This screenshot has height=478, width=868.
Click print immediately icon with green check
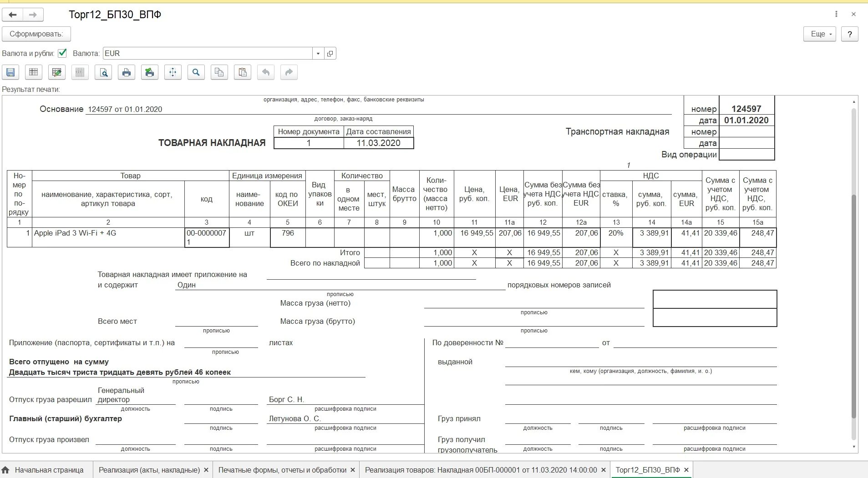150,72
